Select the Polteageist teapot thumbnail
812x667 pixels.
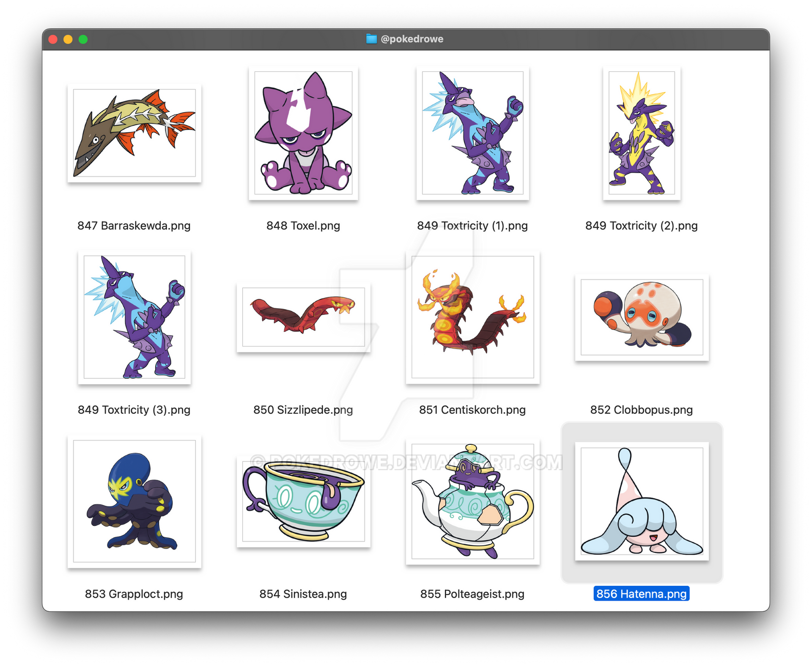tap(472, 501)
